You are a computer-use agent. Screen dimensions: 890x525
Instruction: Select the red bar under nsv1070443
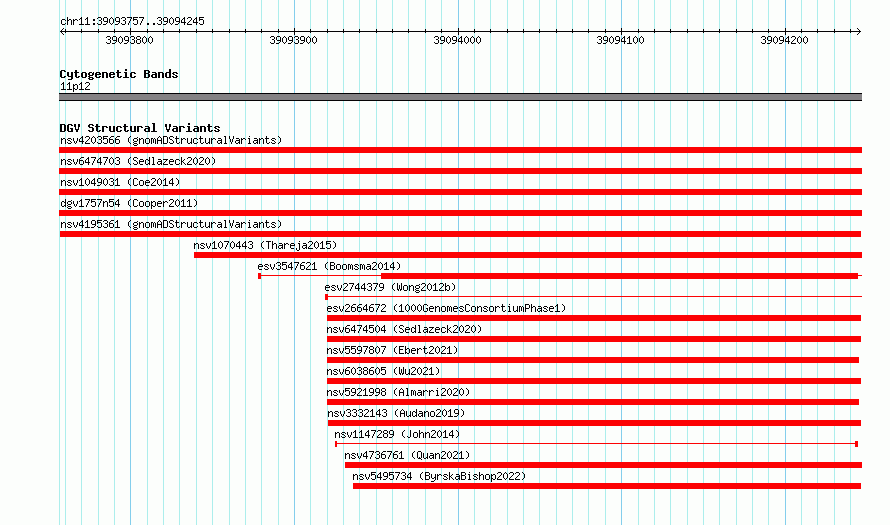[x=528, y=255]
